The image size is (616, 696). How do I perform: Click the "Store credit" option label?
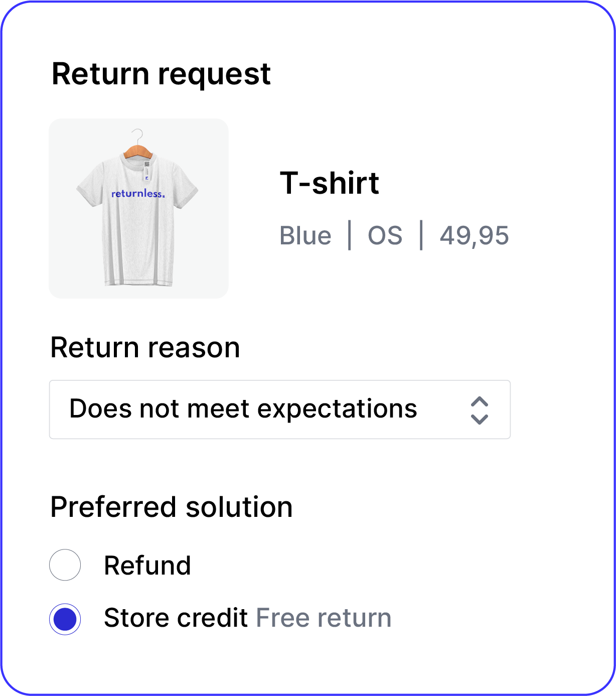pos(176,618)
